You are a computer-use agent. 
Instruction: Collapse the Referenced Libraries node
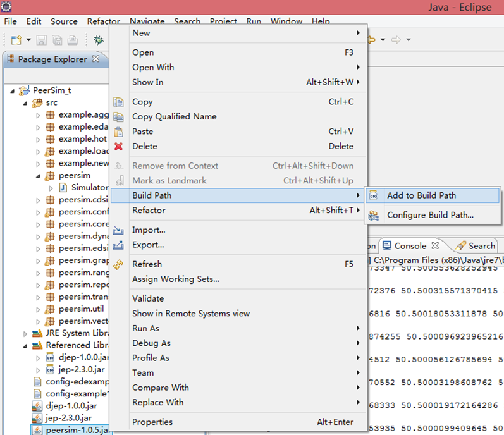coord(25,346)
